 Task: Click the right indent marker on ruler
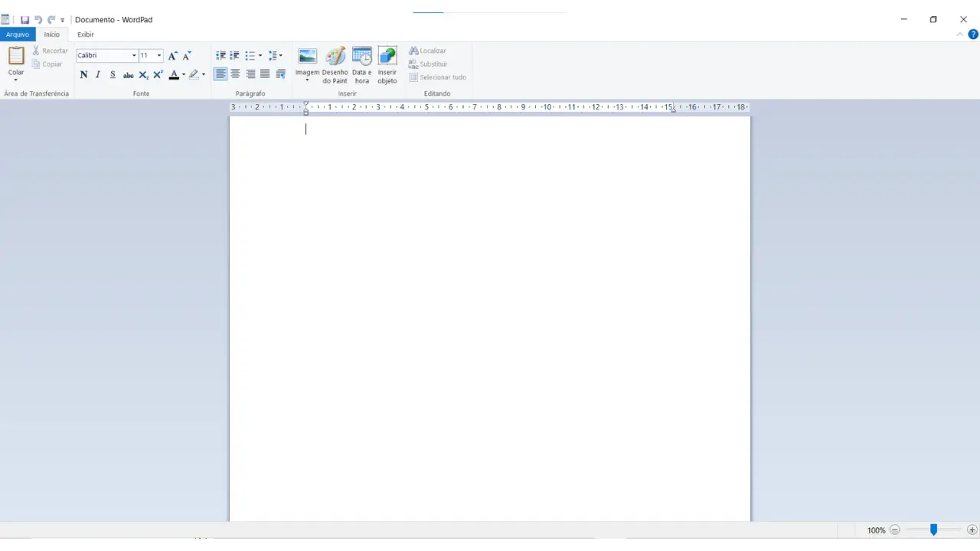pos(673,111)
